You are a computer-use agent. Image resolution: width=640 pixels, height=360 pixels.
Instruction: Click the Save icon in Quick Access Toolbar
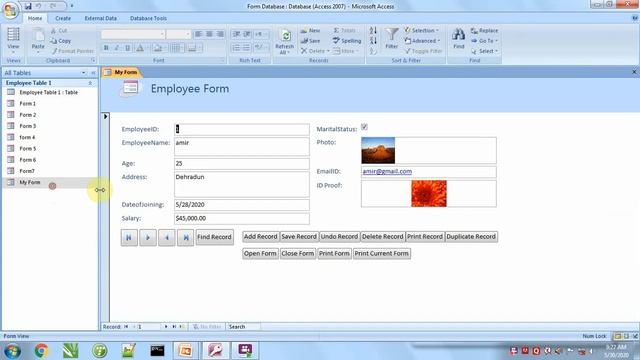point(28,6)
